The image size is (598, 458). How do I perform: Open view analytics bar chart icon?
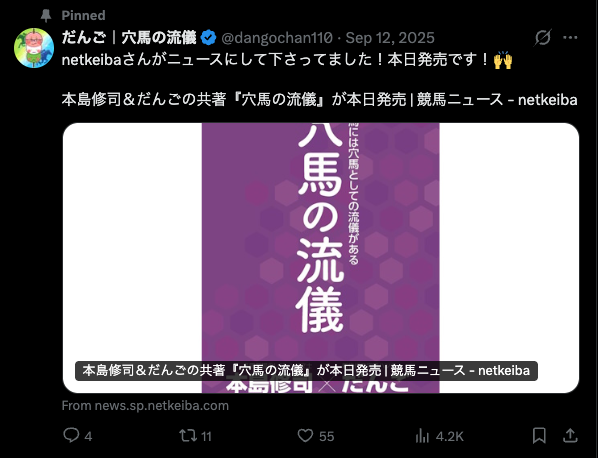point(422,436)
